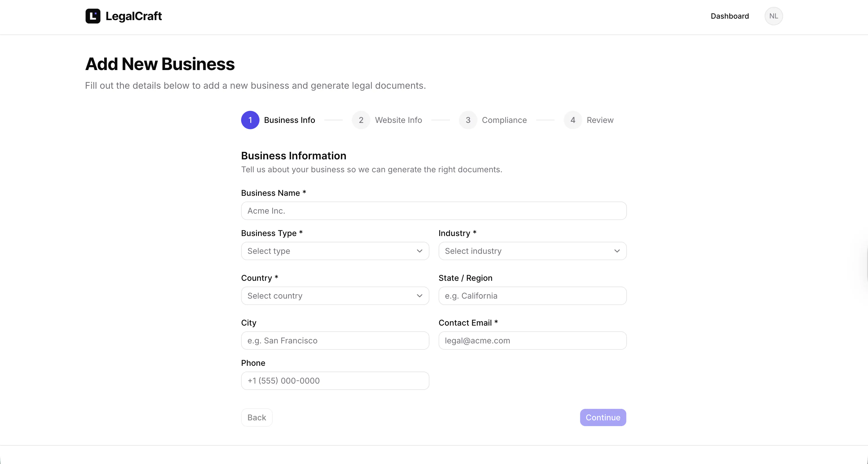Open the Business Type dropdown

click(335, 251)
